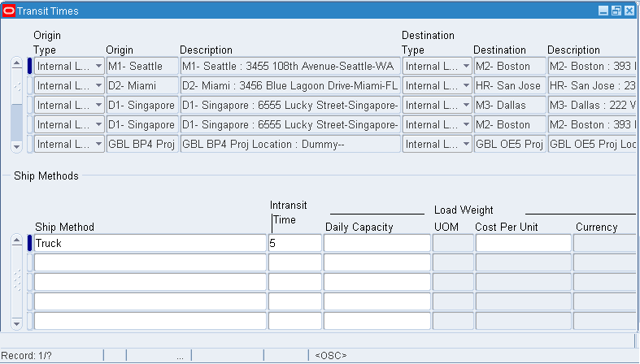Open Origin Type dropdown for GBL BP4 Proj row

[98, 145]
